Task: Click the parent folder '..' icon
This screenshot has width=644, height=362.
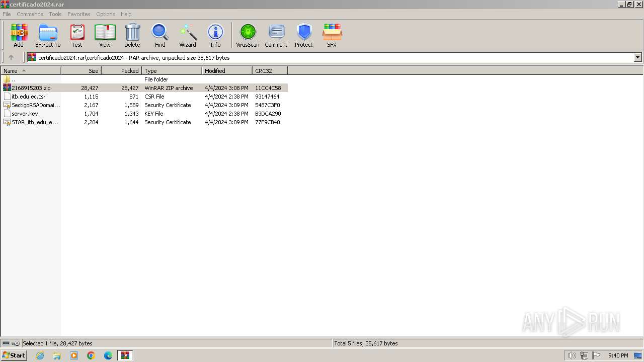Action: tap(7, 79)
